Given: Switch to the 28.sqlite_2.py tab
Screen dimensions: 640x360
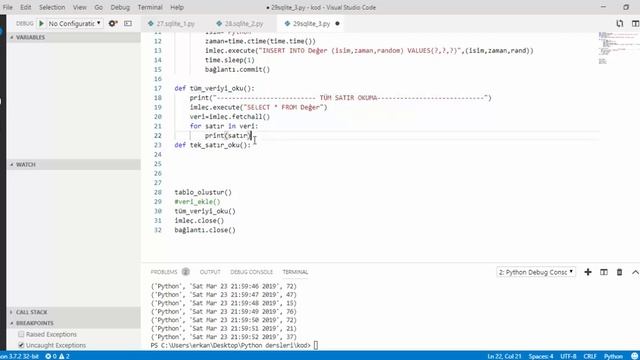Looking at the screenshot, I should pos(244,24).
